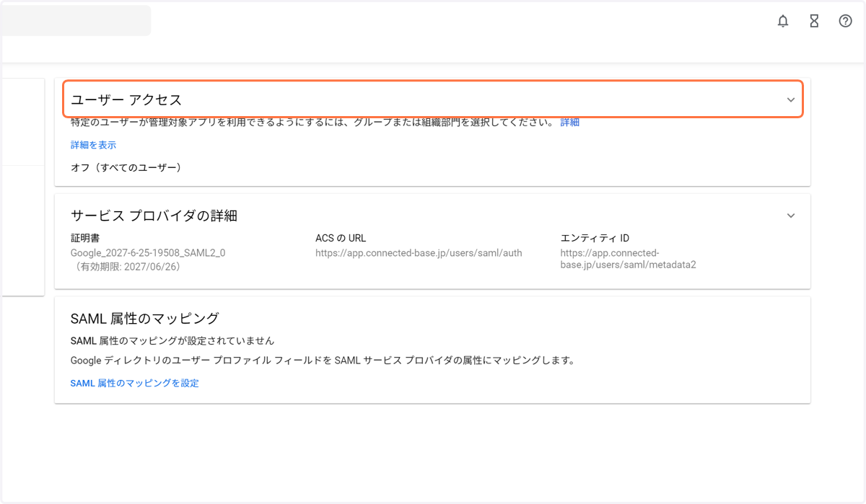Click the Google ディレクトリ description sentence
866x504 pixels.
(x=323, y=361)
